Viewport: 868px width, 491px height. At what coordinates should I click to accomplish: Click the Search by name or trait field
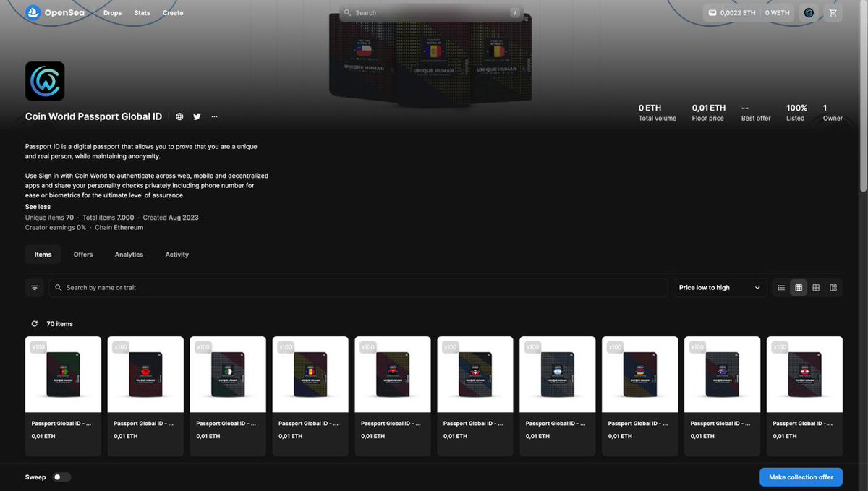click(x=358, y=288)
